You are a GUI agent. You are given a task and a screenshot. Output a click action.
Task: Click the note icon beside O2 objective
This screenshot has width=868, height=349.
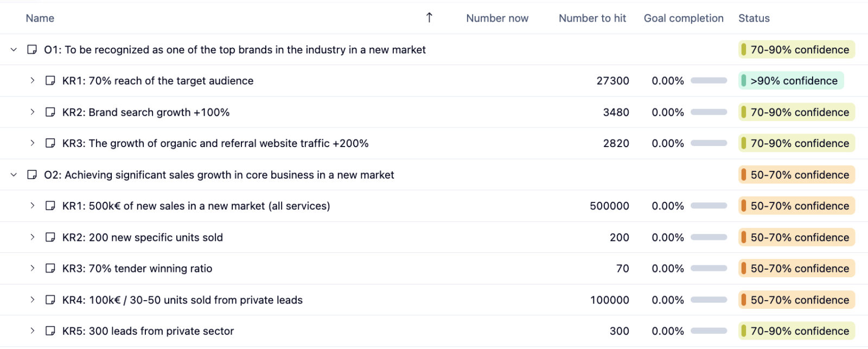pyautogui.click(x=32, y=175)
